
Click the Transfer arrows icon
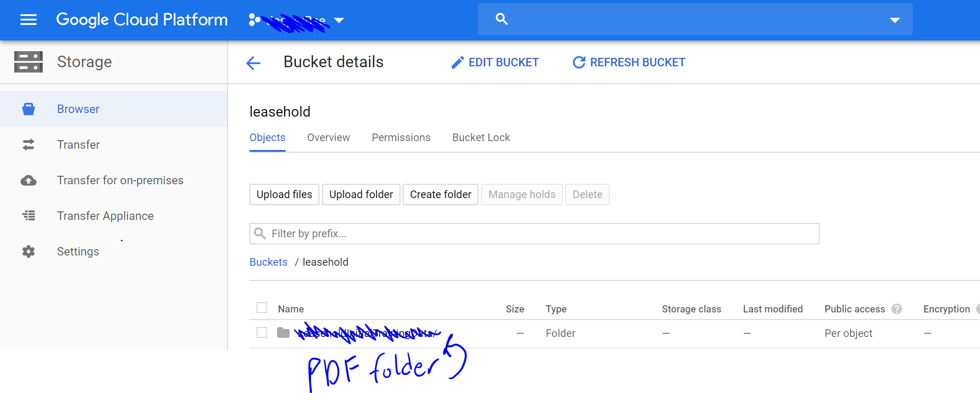[x=29, y=145]
